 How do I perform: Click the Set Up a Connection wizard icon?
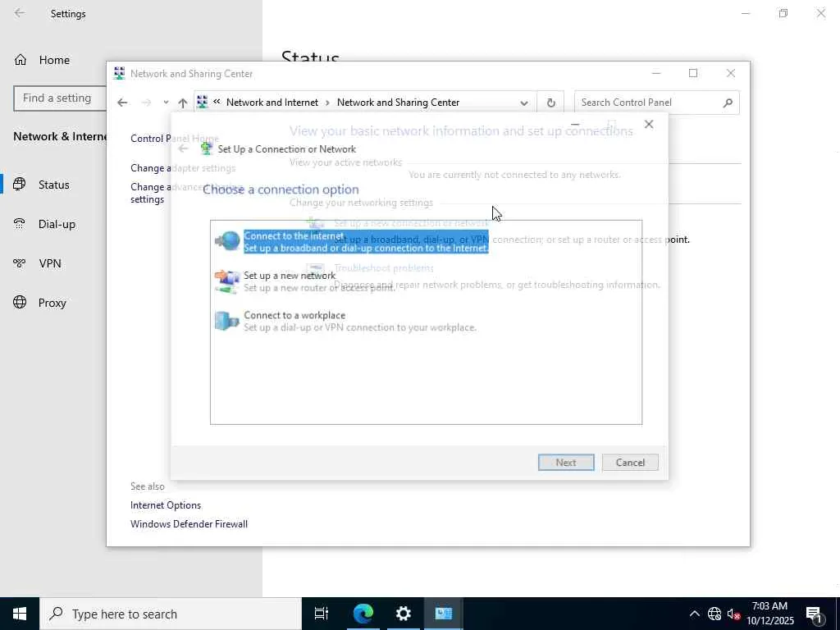206,149
